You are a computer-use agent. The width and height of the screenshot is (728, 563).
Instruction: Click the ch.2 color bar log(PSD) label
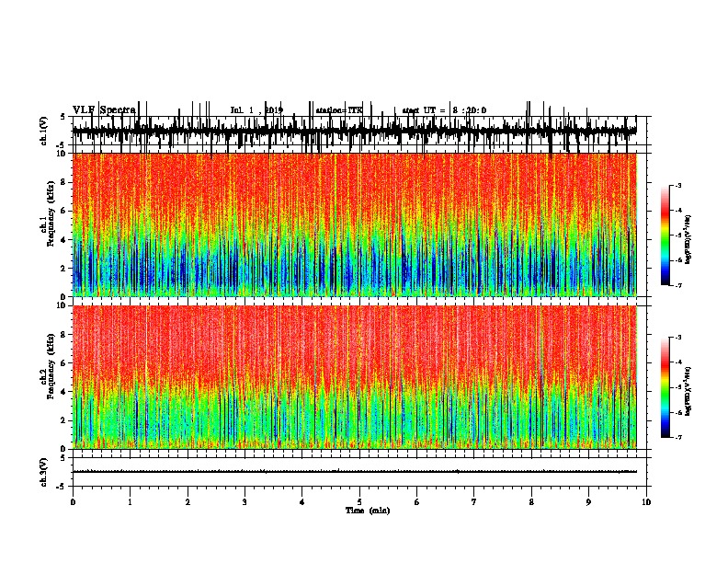click(688, 391)
